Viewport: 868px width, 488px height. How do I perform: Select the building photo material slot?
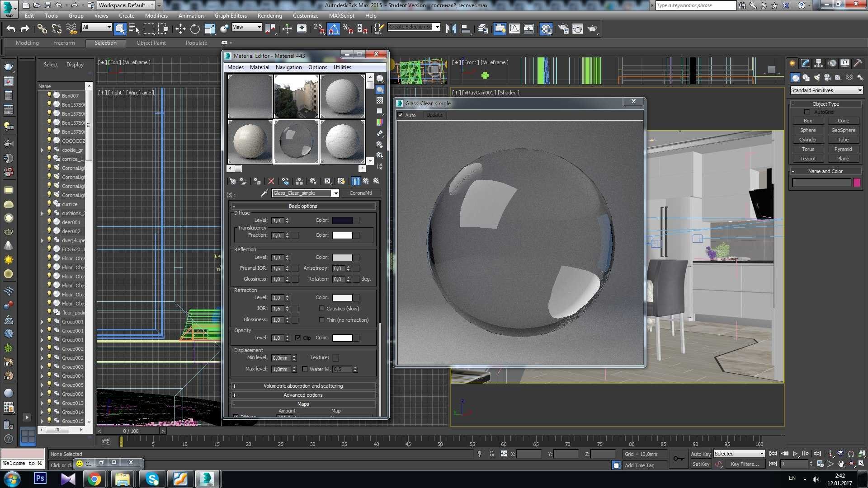[x=296, y=97]
